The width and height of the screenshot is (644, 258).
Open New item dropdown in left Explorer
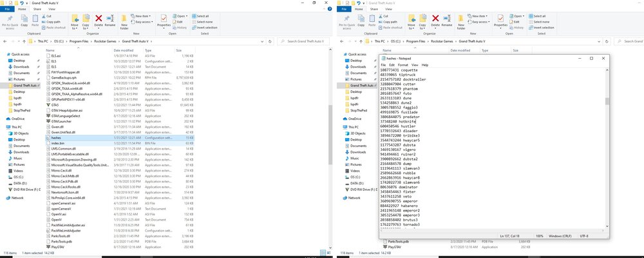click(141, 16)
